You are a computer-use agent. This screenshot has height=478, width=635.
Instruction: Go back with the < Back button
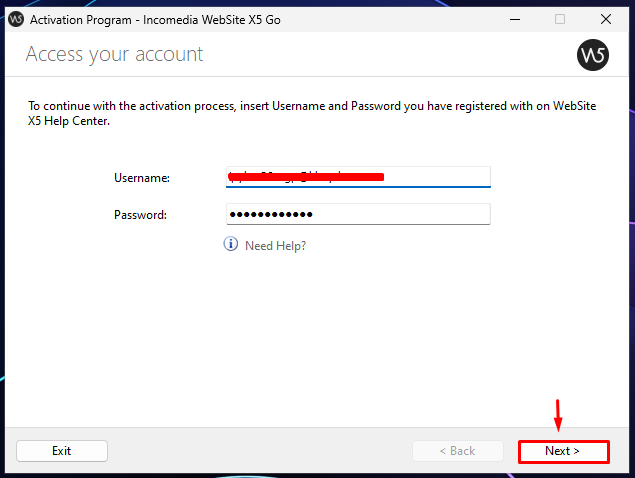coord(458,451)
